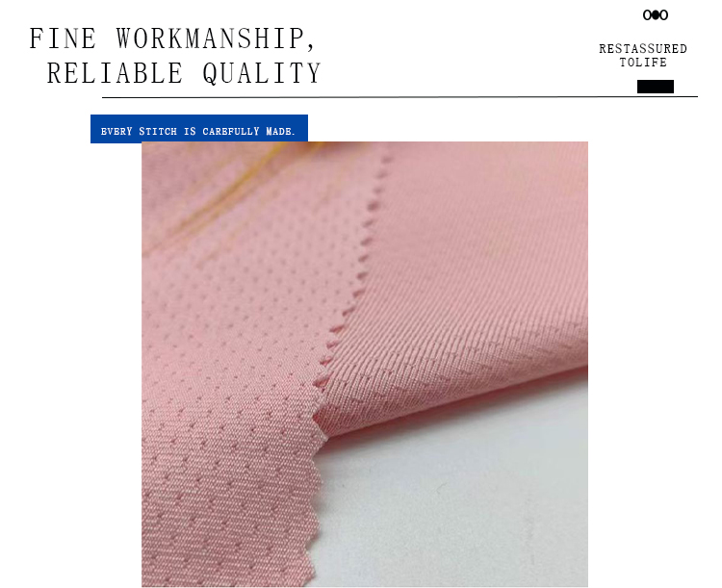Click the horizontal divider line below heading
722x588 pixels.
(400, 97)
